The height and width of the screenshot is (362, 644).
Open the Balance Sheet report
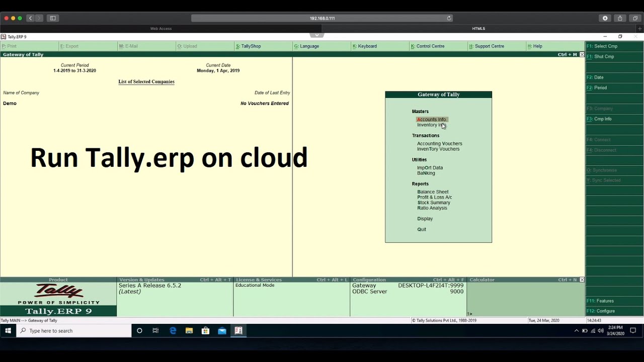click(433, 192)
